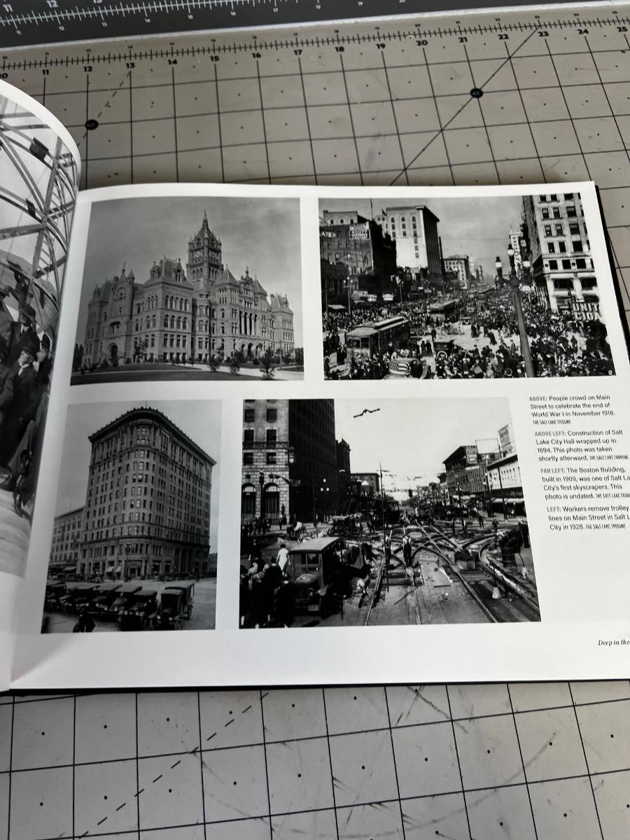The image size is (630, 840).
Task: Click the circled 45 angle marker
Action: (x=476, y=92)
